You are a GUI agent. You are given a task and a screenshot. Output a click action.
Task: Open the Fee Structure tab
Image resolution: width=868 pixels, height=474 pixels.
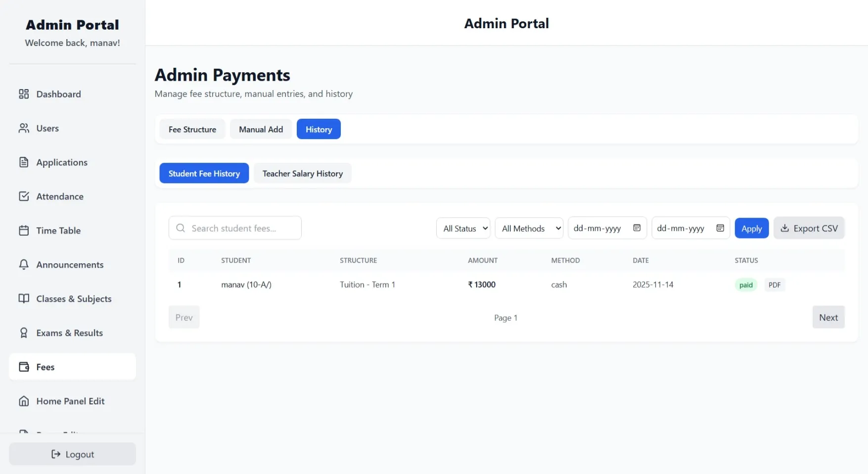pyautogui.click(x=192, y=129)
